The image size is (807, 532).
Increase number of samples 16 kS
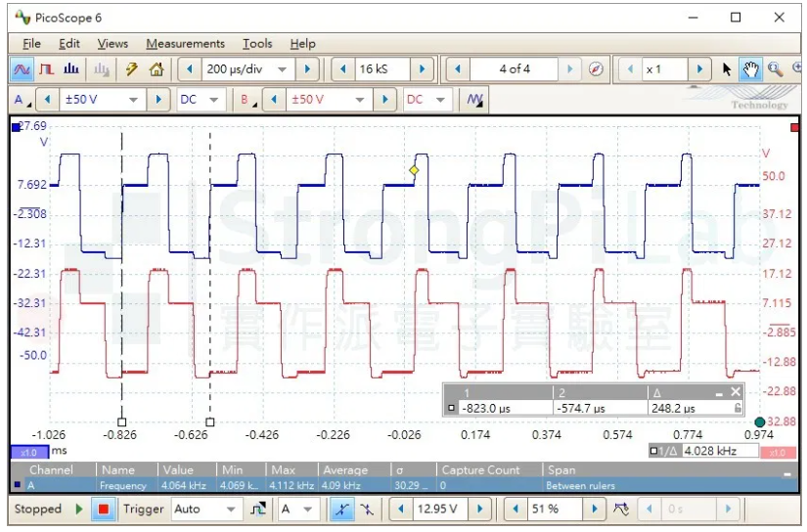click(422, 68)
